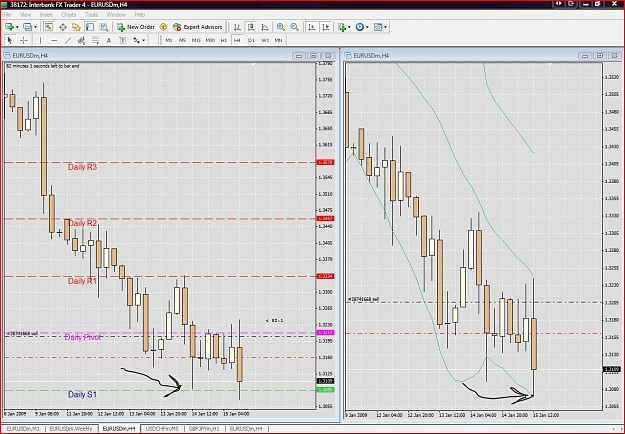Toggle the Data Window panel
This screenshot has width=625, height=434.
(x=63, y=27)
